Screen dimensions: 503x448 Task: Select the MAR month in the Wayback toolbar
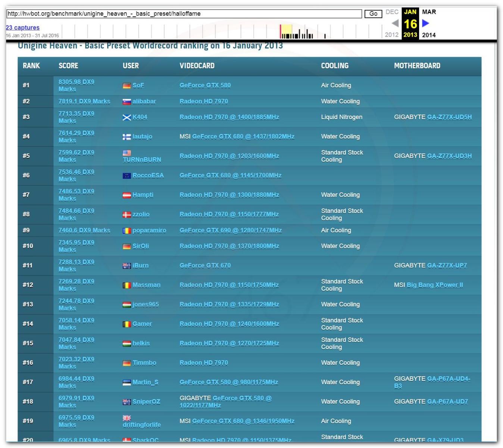click(x=429, y=12)
